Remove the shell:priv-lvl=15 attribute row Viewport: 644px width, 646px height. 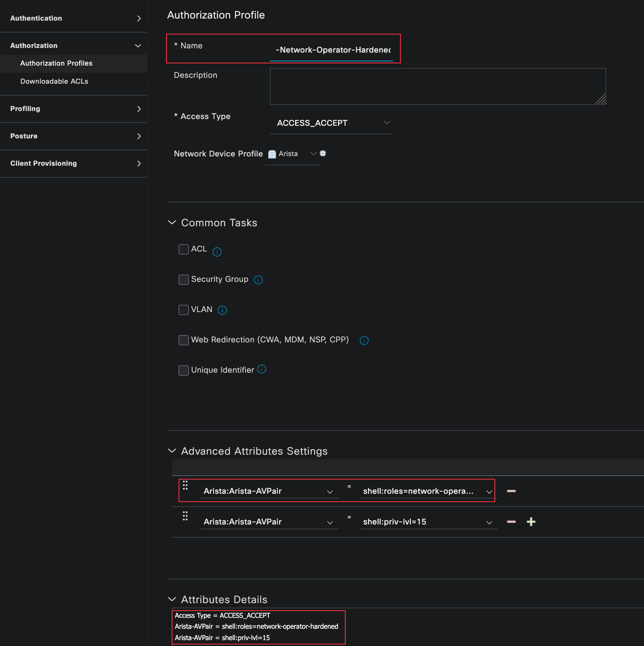pyautogui.click(x=511, y=522)
